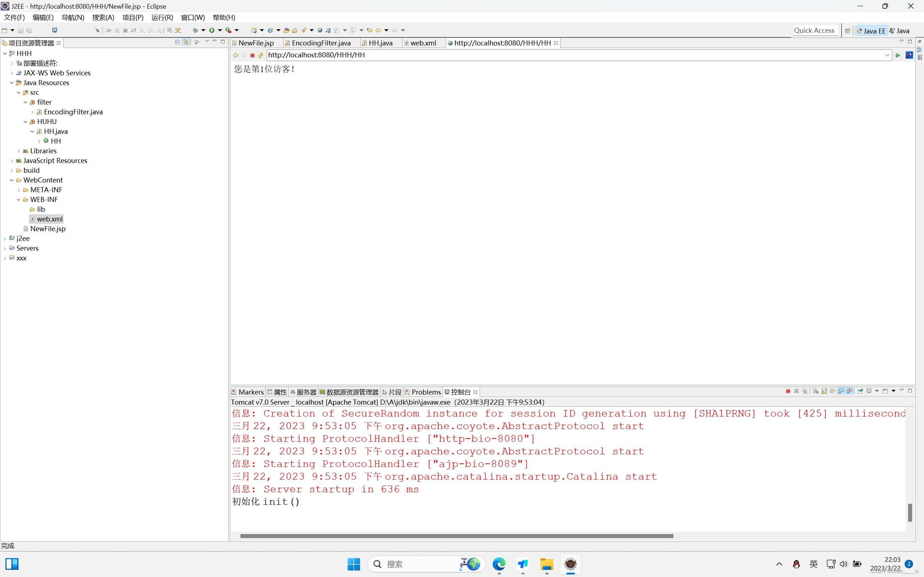Toggle Scroll Lock in console

coord(824,391)
